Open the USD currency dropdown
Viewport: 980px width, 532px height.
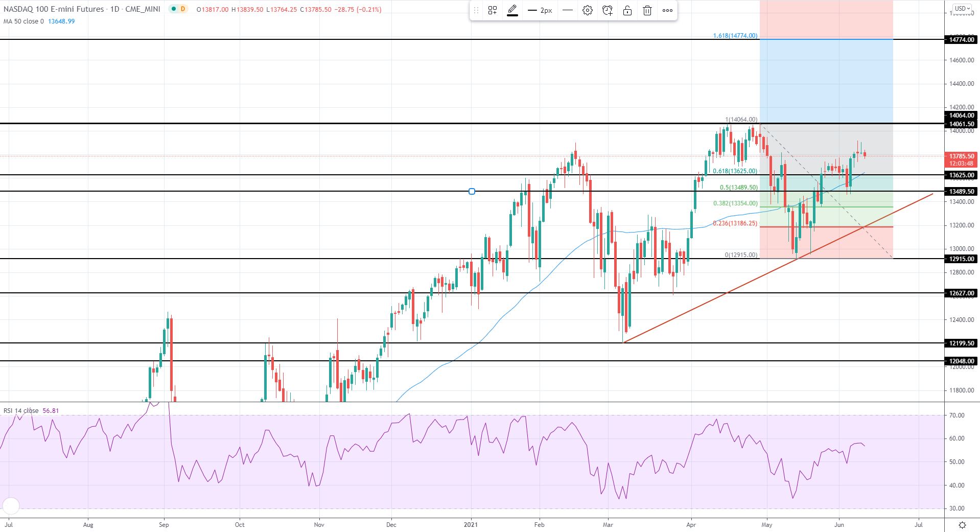click(x=963, y=8)
